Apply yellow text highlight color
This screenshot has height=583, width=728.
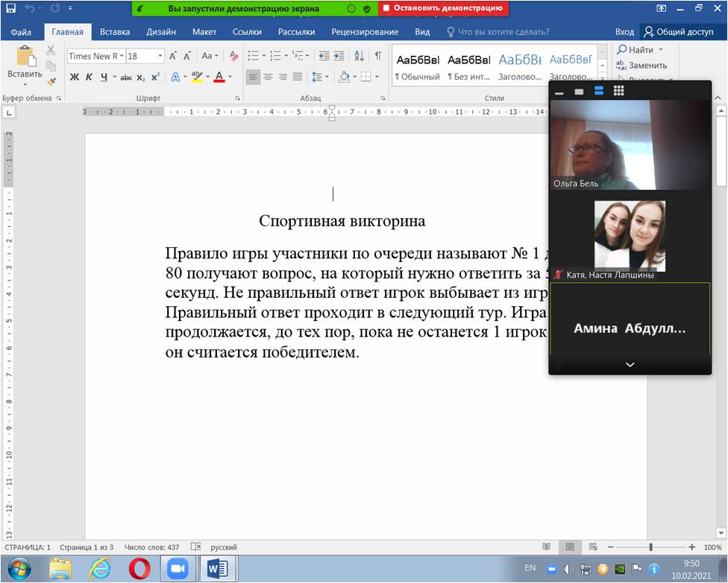[x=197, y=77]
